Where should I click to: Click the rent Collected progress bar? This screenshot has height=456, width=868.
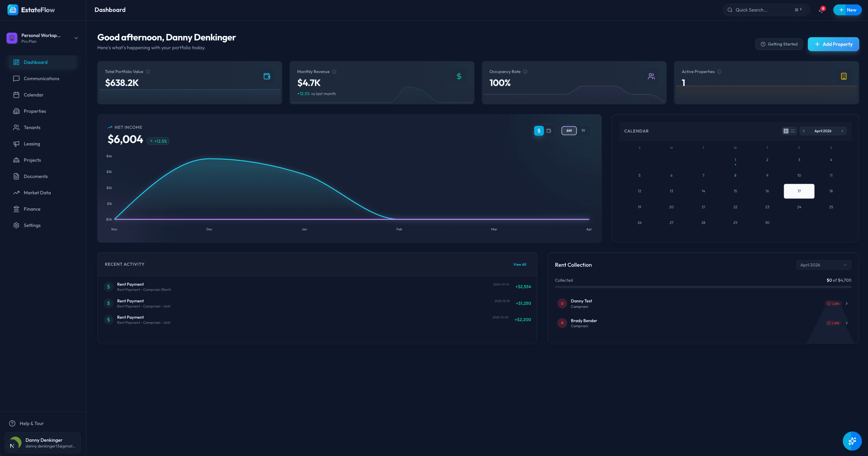[703, 287]
